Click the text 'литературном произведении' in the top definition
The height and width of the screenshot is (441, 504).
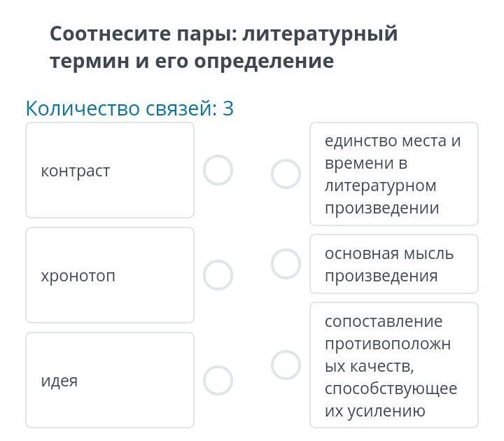tap(381, 197)
